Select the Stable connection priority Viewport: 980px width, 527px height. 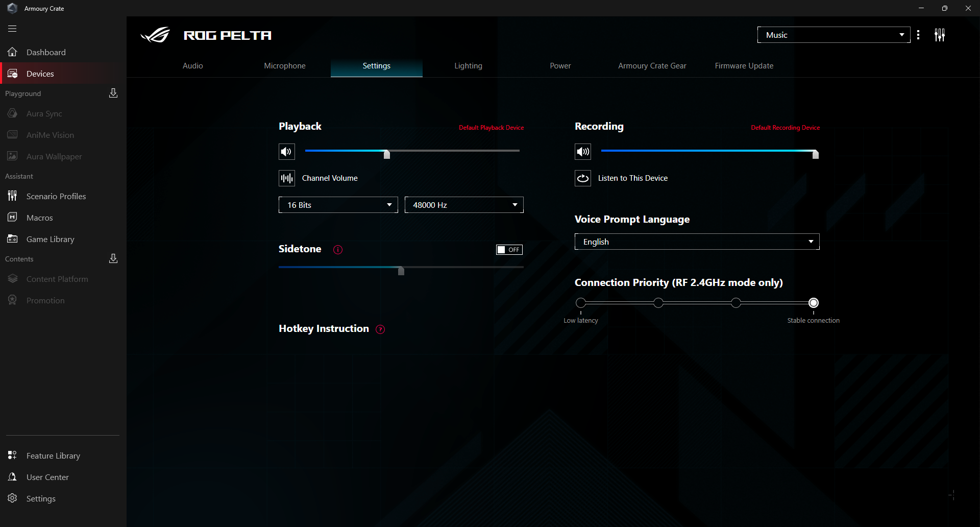(x=814, y=303)
